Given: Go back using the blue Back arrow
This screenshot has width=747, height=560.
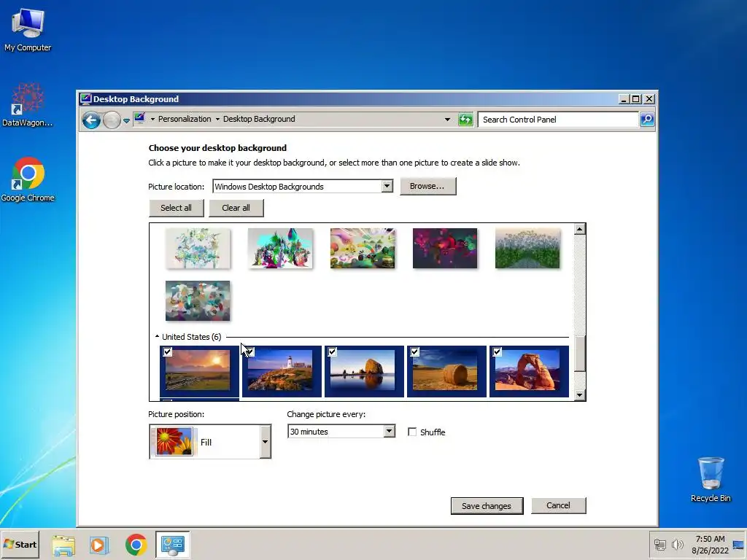Looking at the screenshot, I should click(x=91, y=120).
